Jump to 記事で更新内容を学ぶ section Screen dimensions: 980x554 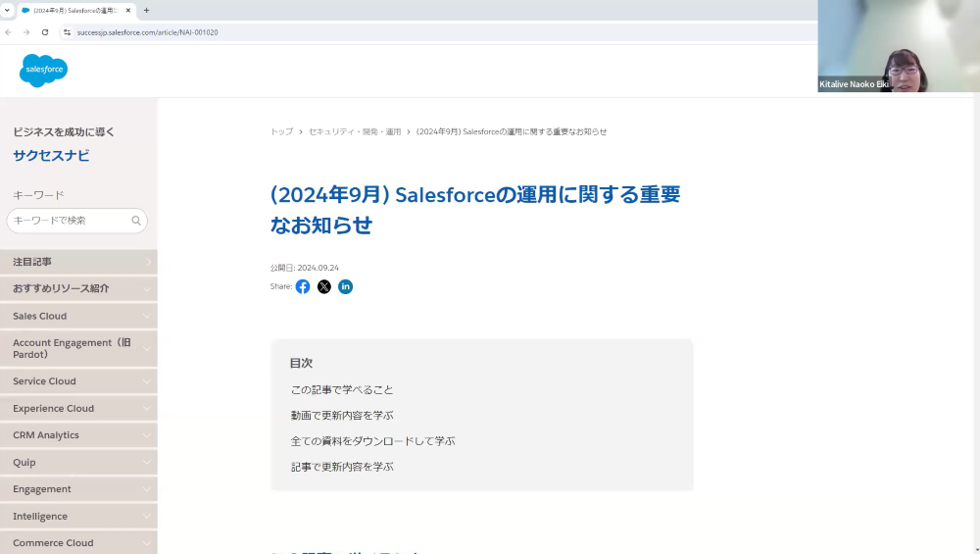click(x=342, y=467)
